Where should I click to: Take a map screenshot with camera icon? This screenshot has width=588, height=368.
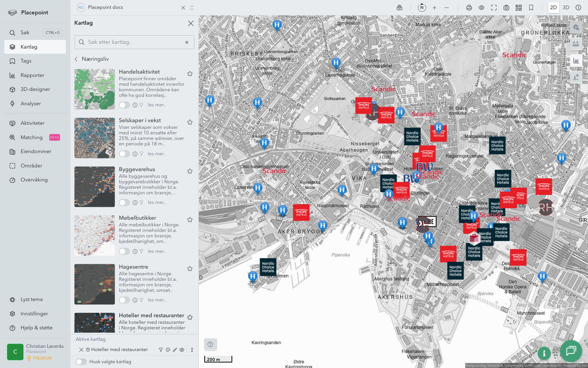pyautogui.click(x=506, y=8)
